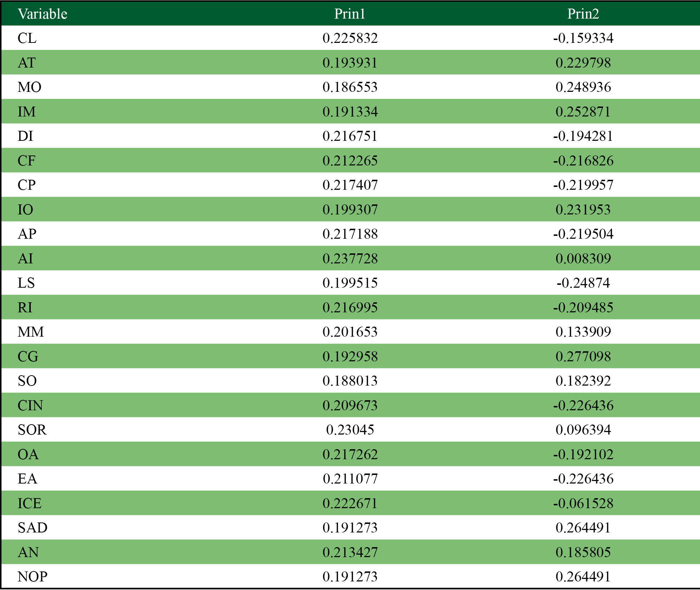Select the IO row label
This screenshot has width=700, height=590.
click(25, 210)
